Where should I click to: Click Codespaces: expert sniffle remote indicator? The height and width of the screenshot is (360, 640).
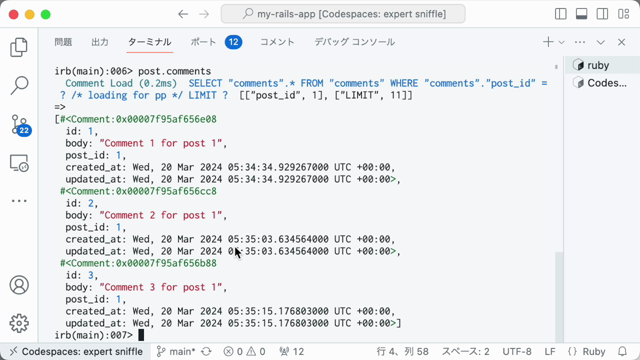tap(76, 351)
